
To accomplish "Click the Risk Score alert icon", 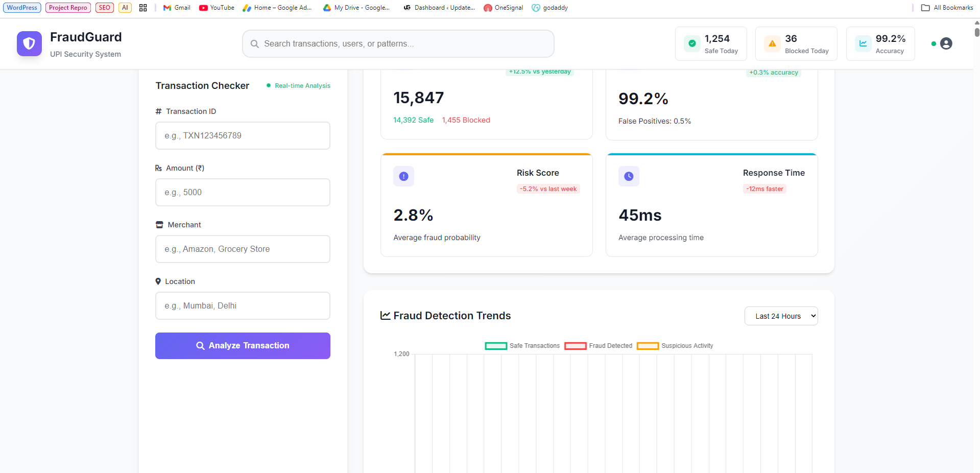I will tap(403, 176).
